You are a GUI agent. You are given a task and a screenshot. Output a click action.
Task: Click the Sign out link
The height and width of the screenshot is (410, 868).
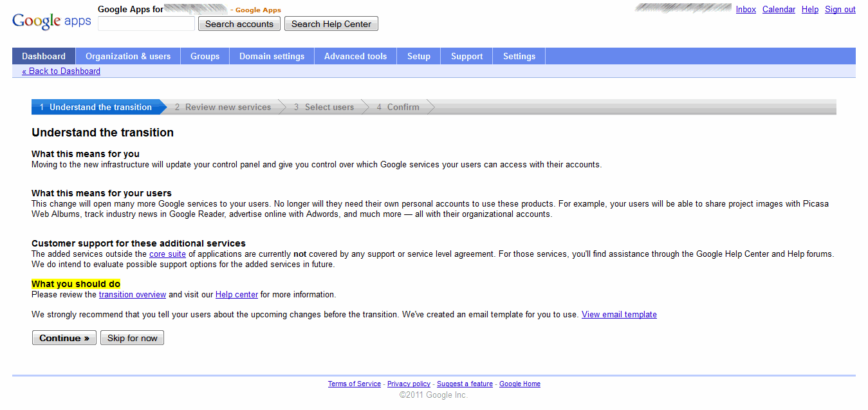[840, 10]
